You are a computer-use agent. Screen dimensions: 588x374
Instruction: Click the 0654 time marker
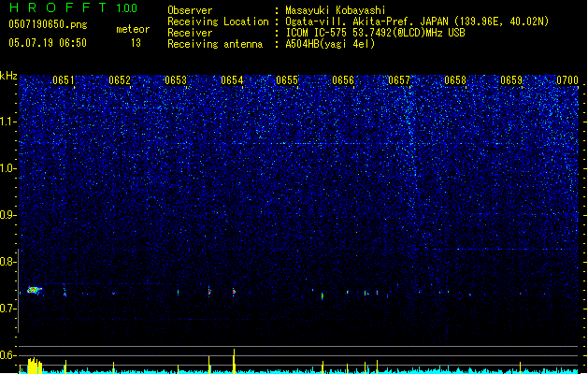tap(232, 80)
